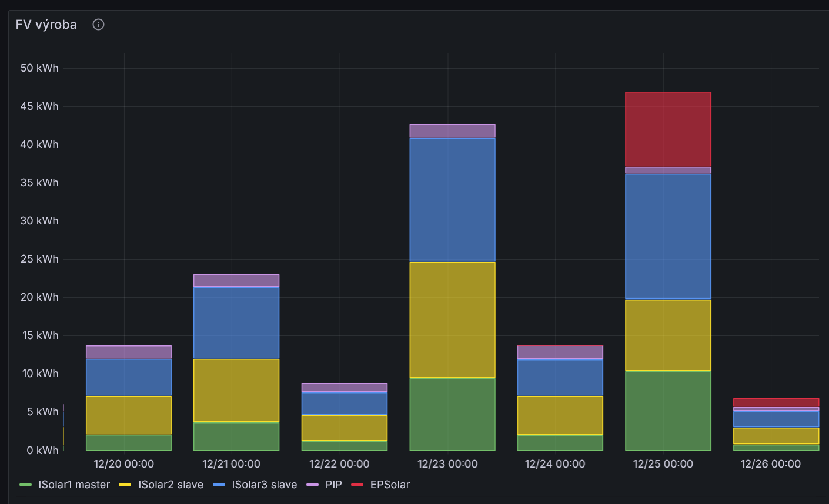Viewport: 829px width, 504px height.
Task: Click the 12/25 00:00 x-axis label
Action: pos(663,464)
